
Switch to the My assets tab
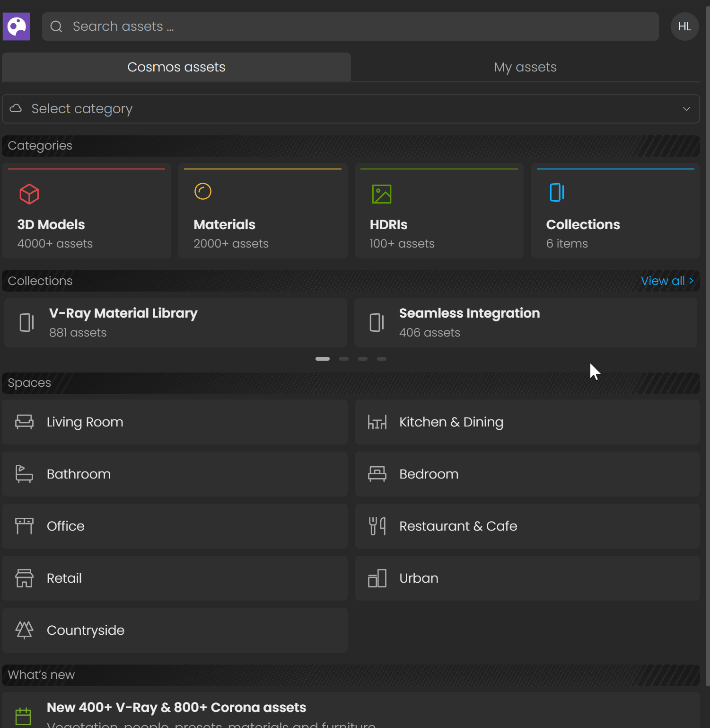pyautogui.click(x=525, y=67)
